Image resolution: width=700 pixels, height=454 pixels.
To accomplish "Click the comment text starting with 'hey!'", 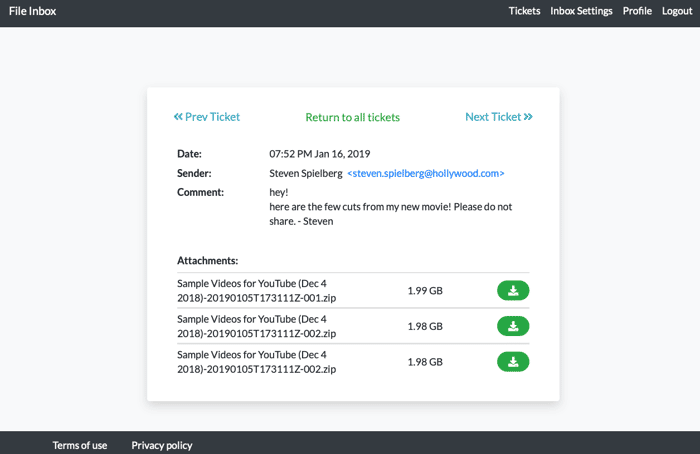I will [391, 207].
